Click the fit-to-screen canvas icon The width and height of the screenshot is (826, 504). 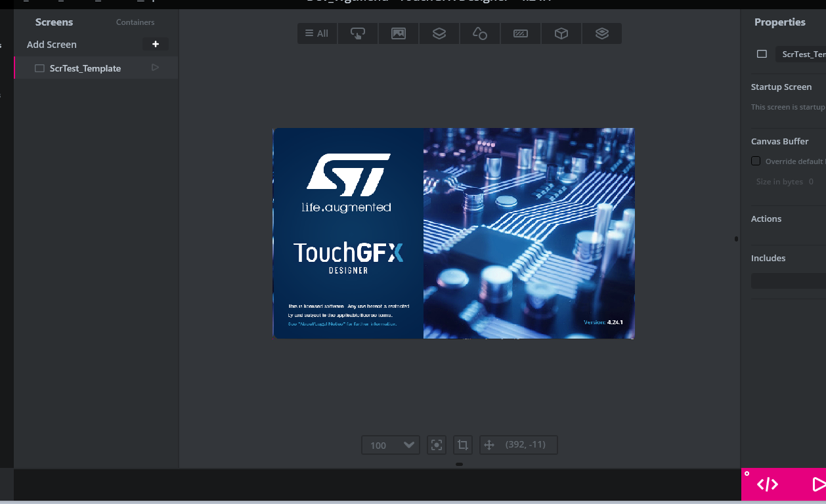pyautogui.click(x=437, y=445)
